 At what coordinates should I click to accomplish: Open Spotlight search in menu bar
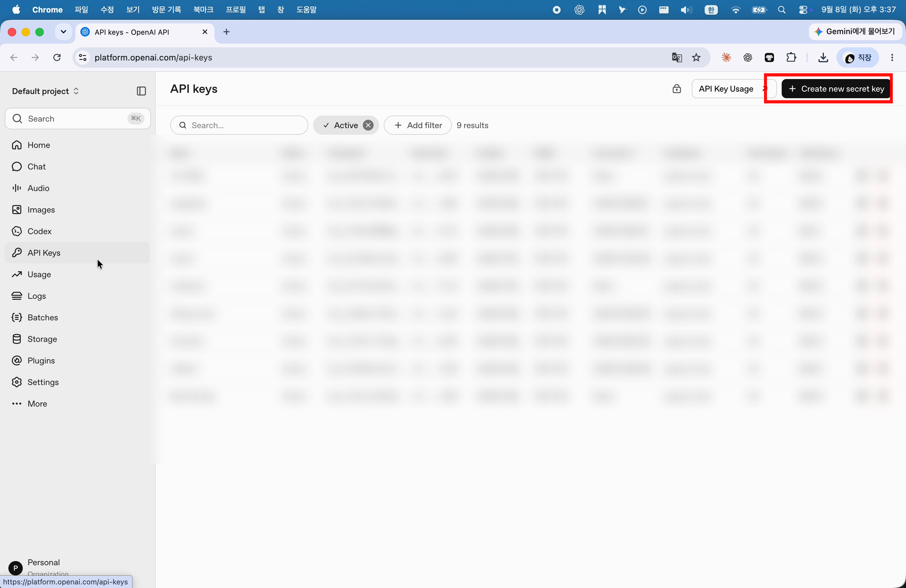pyautogui.click(x=782, y=10)
